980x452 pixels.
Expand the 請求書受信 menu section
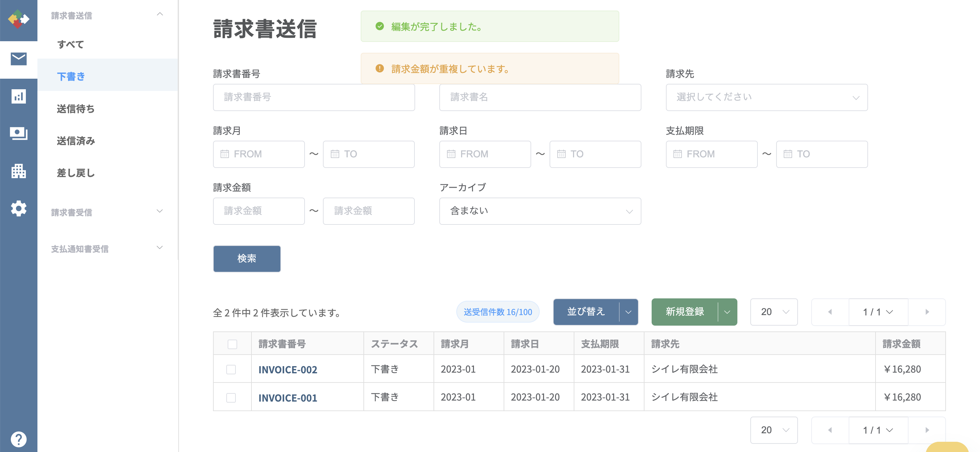160,211
